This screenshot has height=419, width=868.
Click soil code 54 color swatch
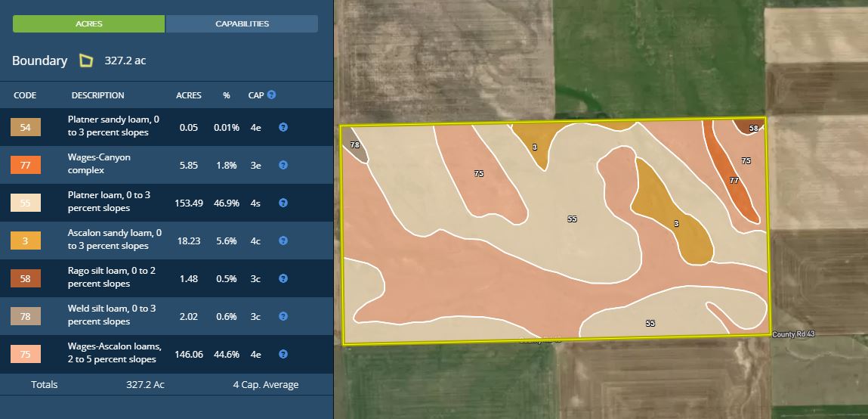point(25,127)
